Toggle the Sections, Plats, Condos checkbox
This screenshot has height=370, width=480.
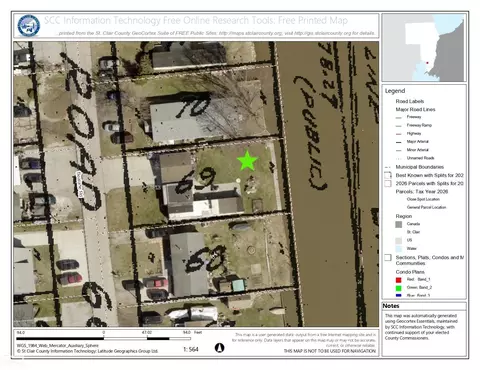[x=388, y=258]
